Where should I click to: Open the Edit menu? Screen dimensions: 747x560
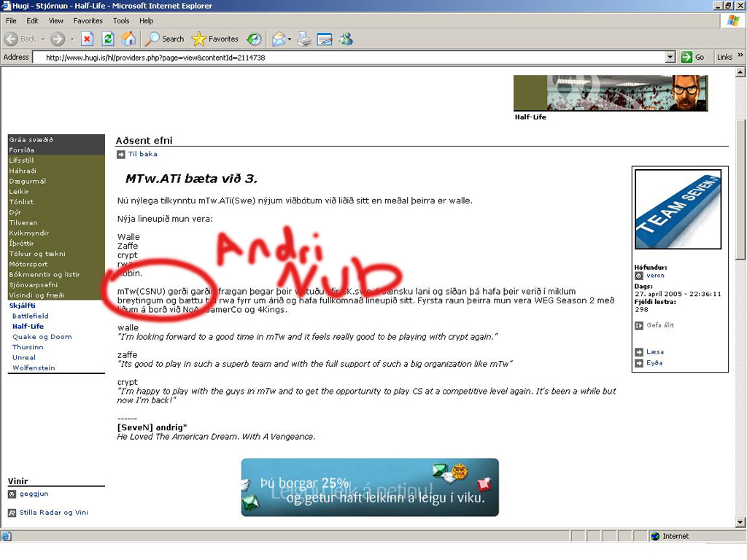click(32, 21)
